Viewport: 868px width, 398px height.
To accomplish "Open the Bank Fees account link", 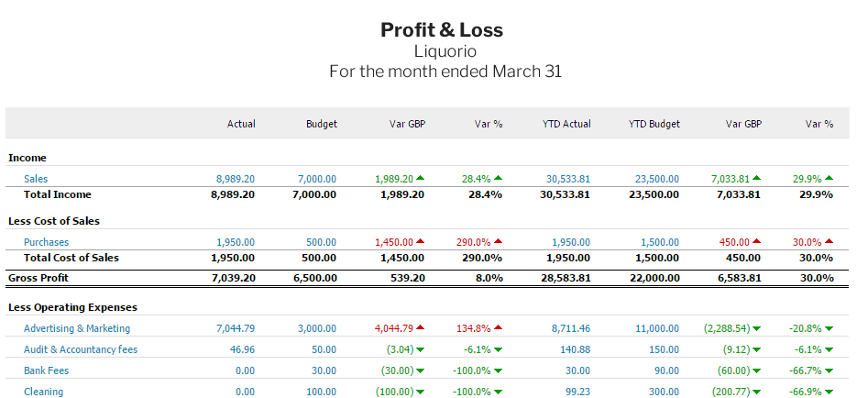I will 46,370.
